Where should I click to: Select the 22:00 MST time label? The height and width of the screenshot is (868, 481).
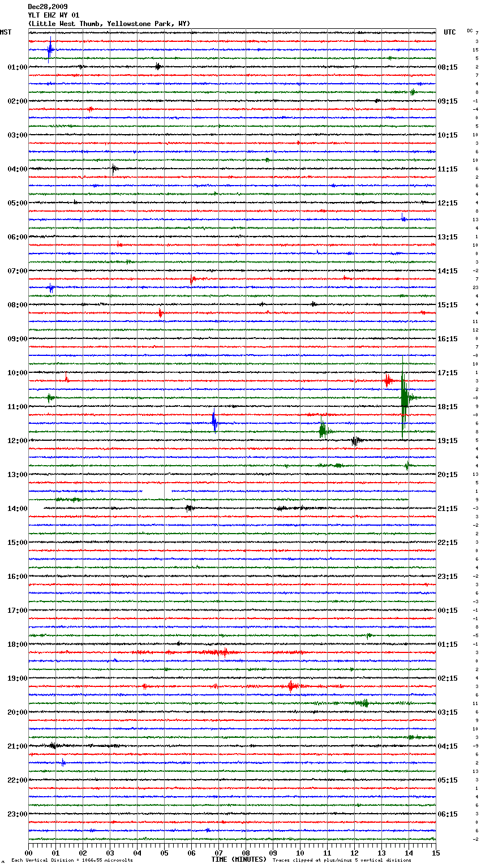pyautogui.click(x=18, y=780)
